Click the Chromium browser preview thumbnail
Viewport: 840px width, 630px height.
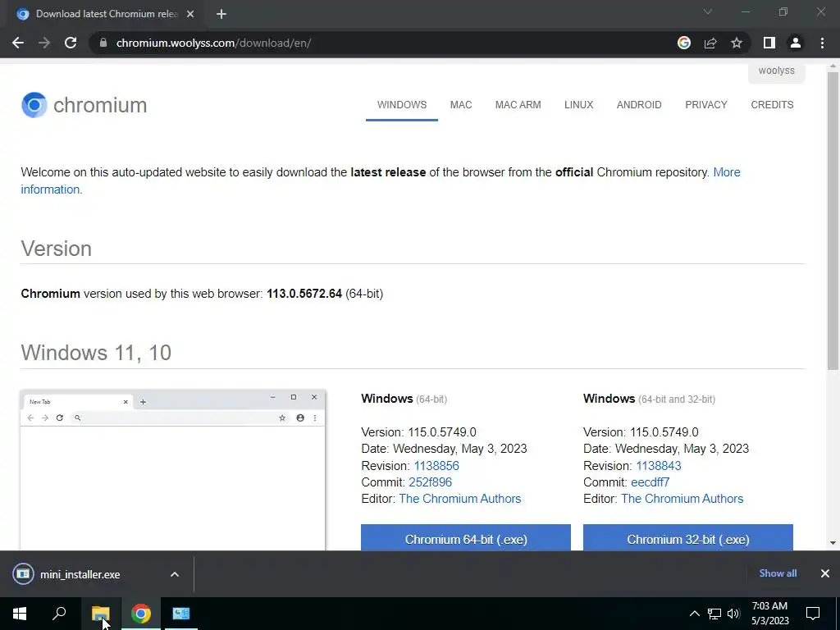click(x=172, y=470)
